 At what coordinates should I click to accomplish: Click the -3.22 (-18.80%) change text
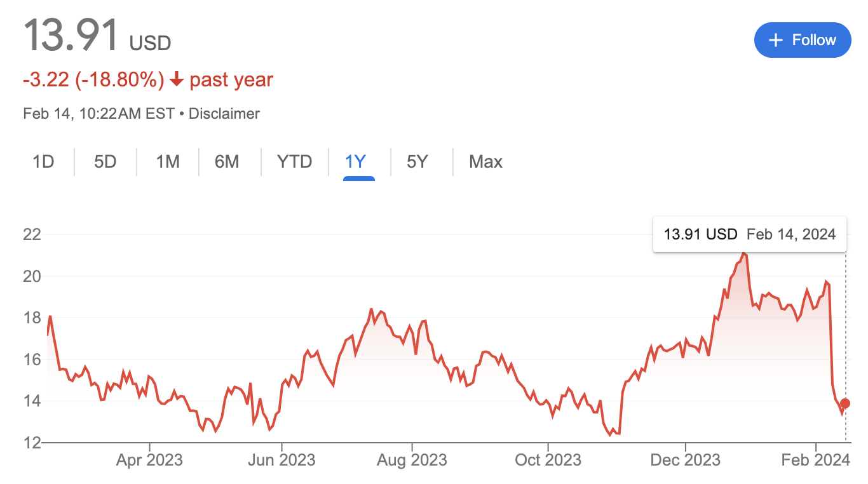[93, 80]
